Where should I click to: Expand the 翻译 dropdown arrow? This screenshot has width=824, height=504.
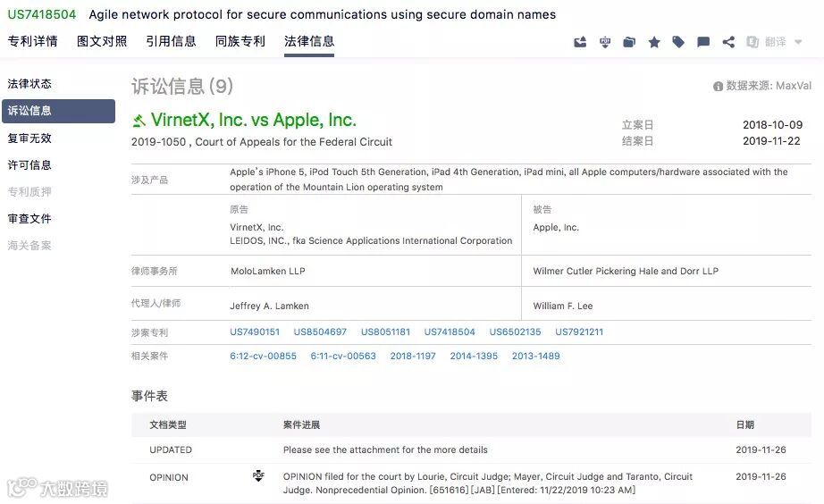coord(798,42)
